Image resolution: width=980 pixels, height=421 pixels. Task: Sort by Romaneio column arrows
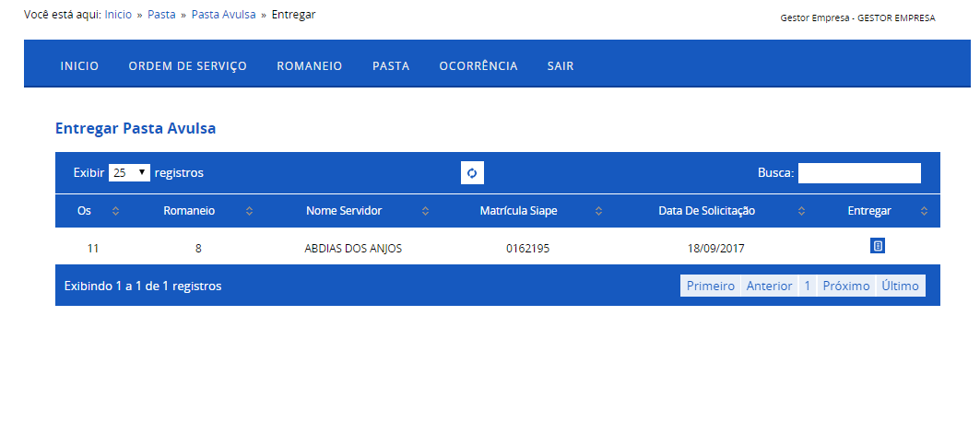pyautogui.click(x=249, y=211)
